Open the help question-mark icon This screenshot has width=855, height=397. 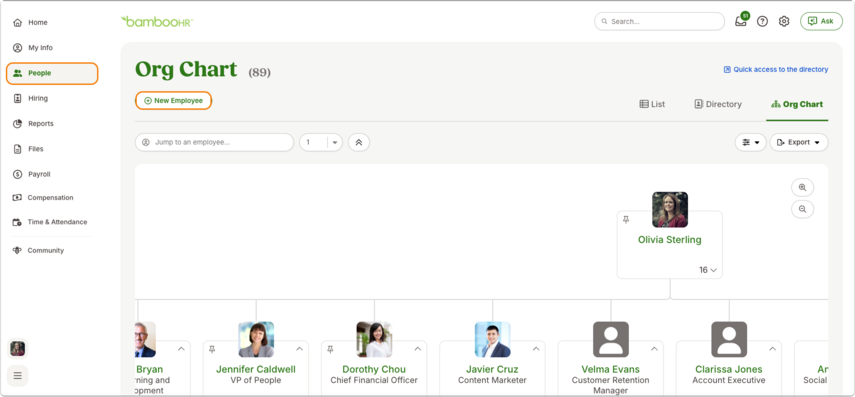point(762,22)
